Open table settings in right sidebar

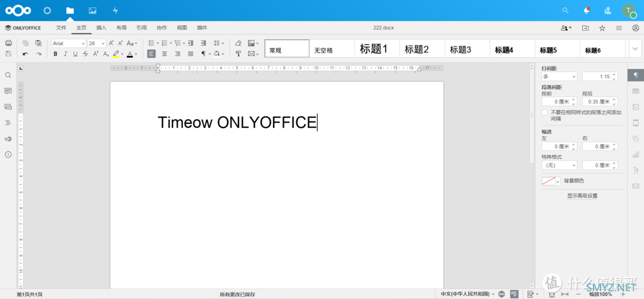point(636,91)
